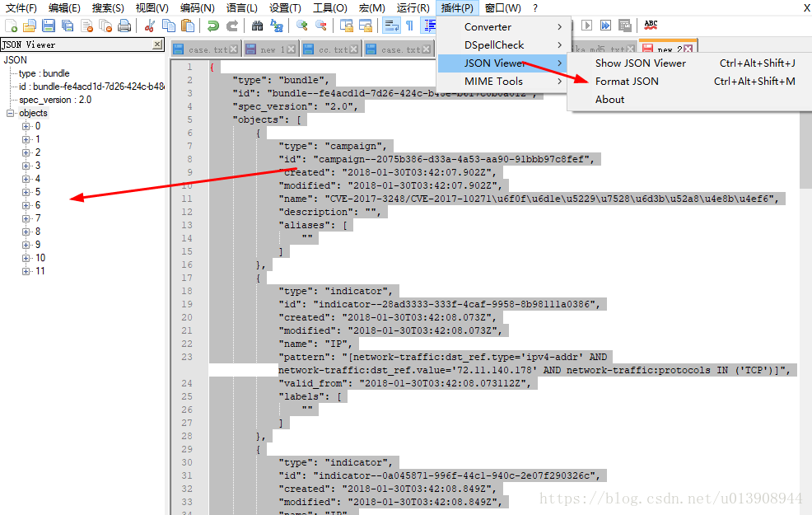Toggle word wrap on the toolbar
The image size is (812, 515).
[x=390, y=26]
